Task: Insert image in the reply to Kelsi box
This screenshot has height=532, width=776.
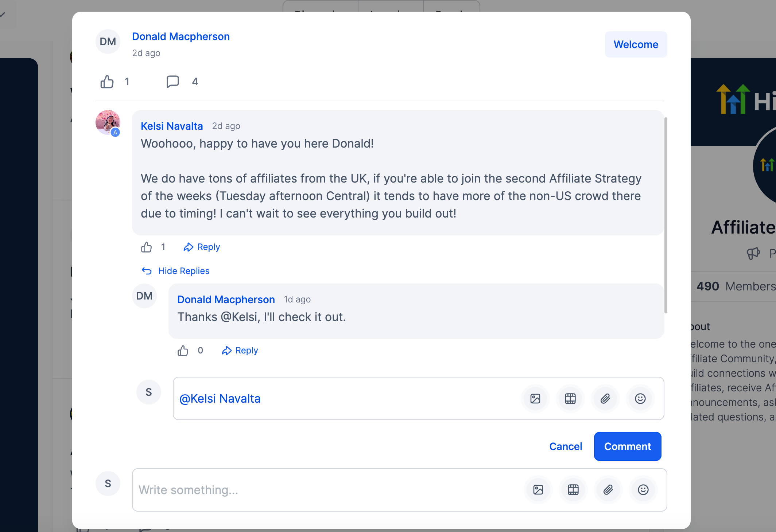Action: point(535,399)
